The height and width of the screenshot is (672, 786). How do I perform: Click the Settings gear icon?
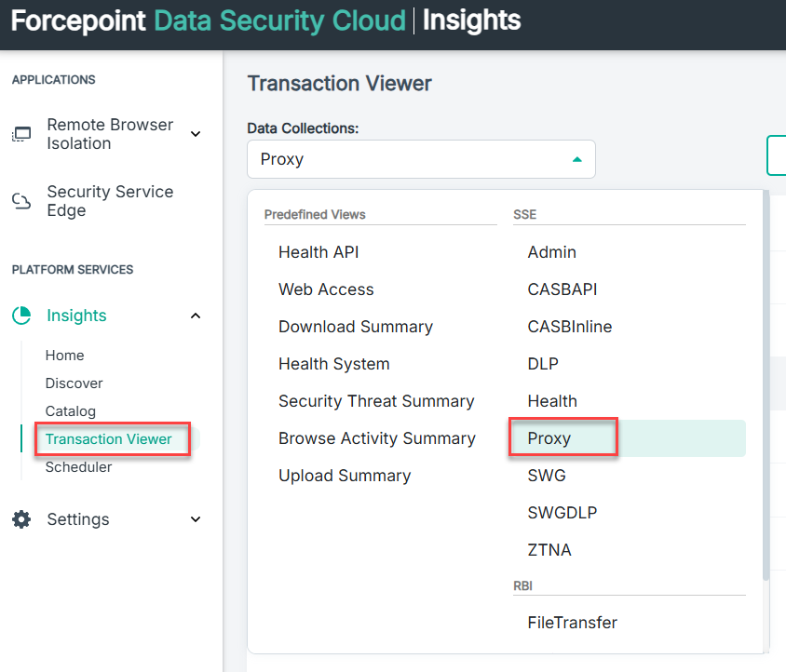pos(21,519)
